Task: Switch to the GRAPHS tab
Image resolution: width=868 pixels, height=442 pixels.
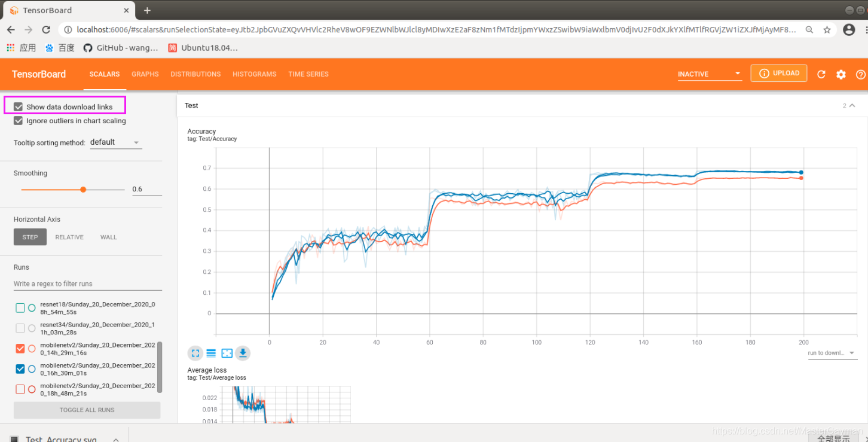Action: point(145,74)
